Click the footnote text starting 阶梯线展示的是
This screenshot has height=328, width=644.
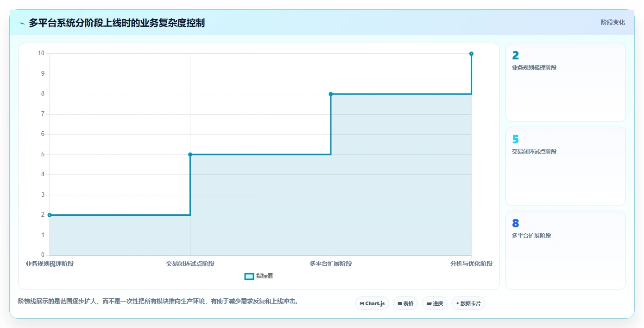159,302
